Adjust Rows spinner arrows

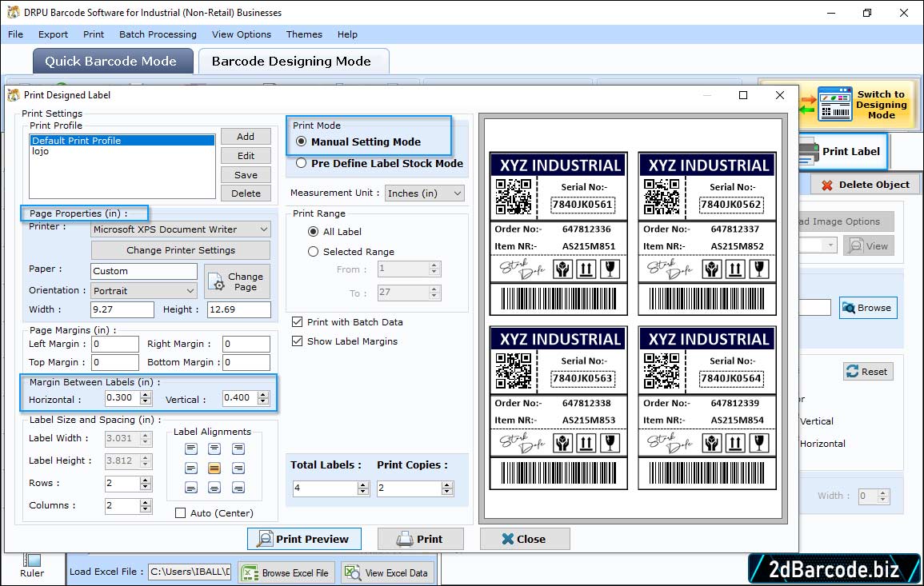(x=146, y=484)
